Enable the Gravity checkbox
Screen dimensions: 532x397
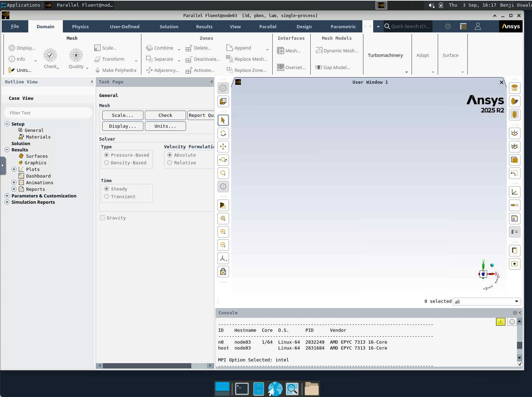tap(102, 218)
